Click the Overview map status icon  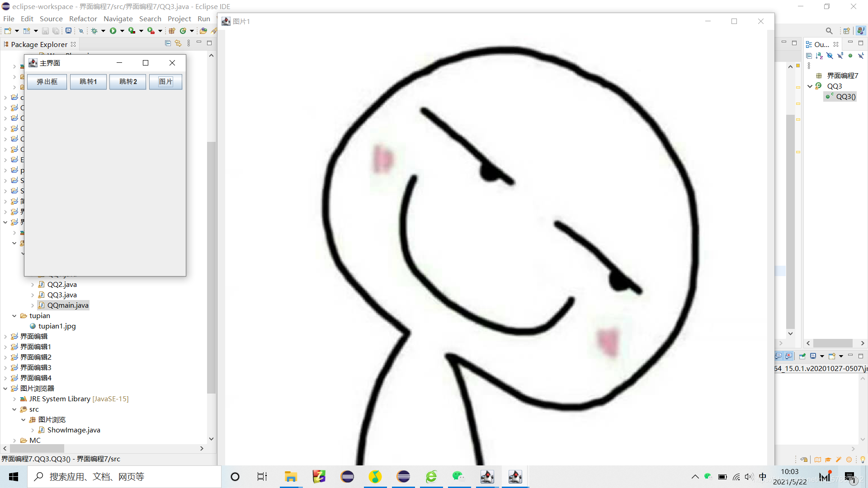pos(818,460)
